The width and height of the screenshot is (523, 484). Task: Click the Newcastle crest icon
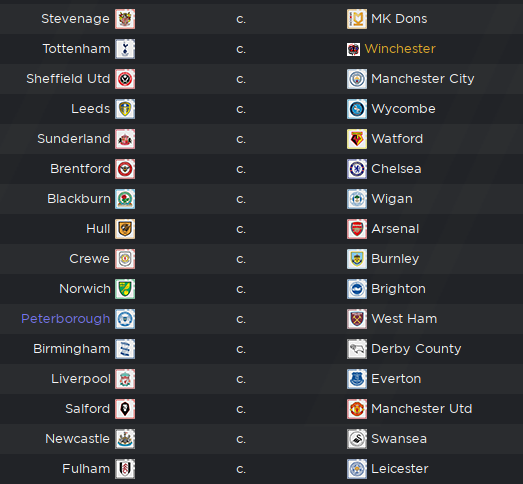pos(125,439)
